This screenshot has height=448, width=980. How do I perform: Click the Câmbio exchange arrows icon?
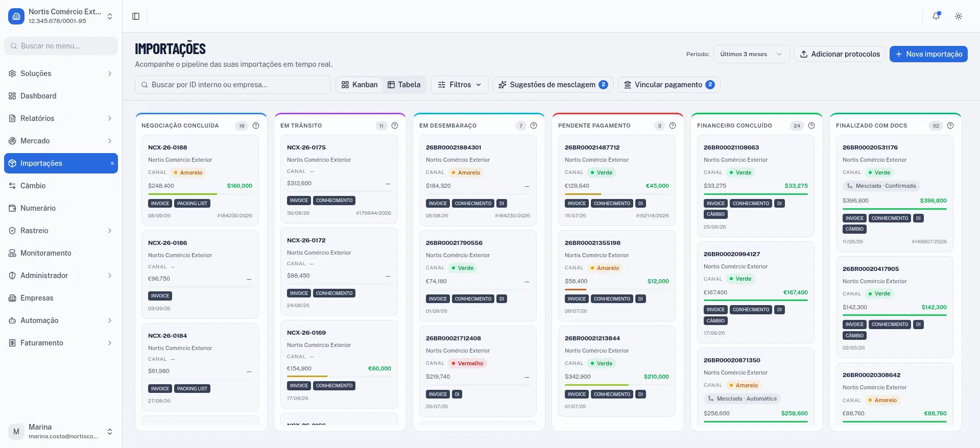12,186
